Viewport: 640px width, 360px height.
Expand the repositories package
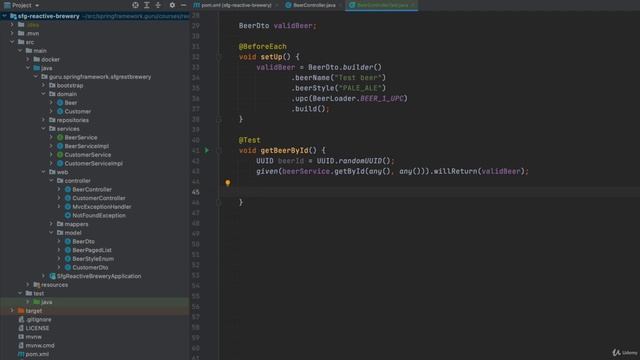pos(43,120)
